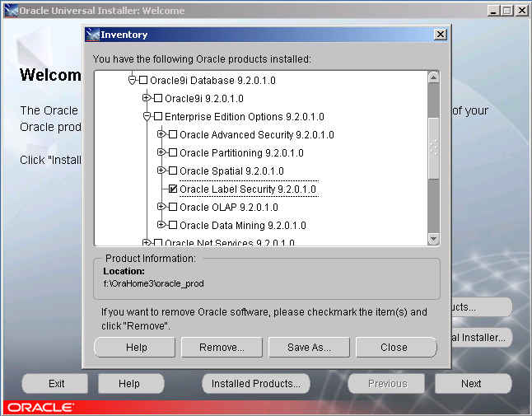Click the f:\OraHome3\oracle_prod location text
The height and width of the screenshot is (416, 532).
[154, 283]
